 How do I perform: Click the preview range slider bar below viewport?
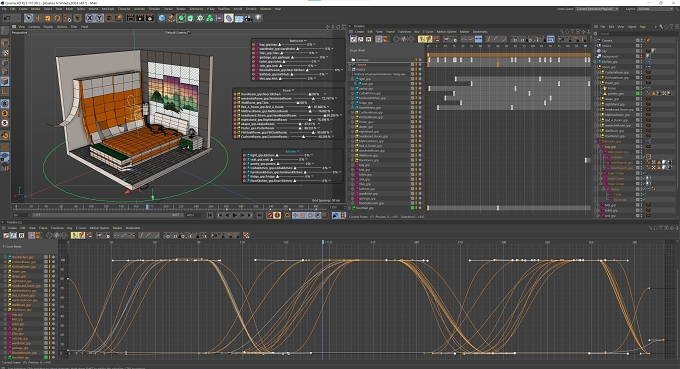point(108,215)
